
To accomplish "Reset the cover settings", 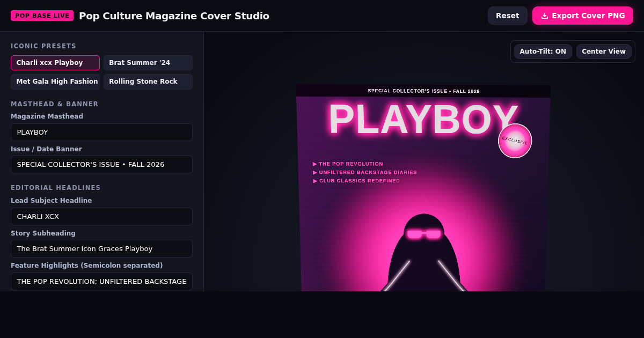I will 508,16.
